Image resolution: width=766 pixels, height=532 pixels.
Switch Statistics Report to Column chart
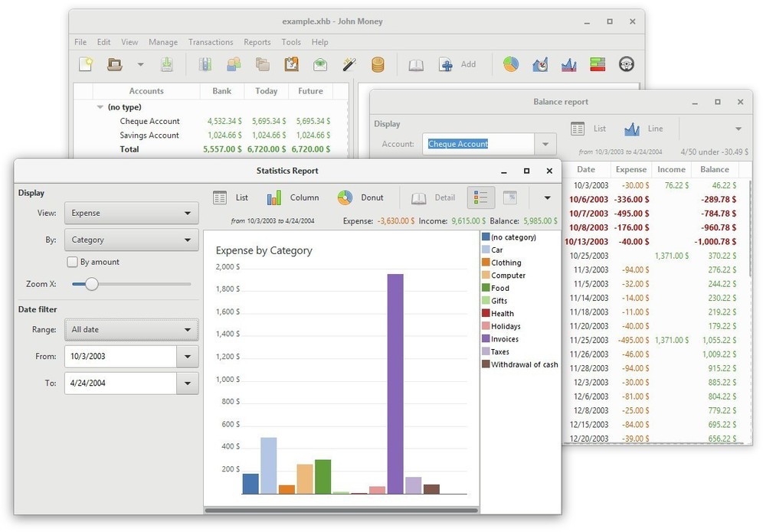click(x=292, y=197)
